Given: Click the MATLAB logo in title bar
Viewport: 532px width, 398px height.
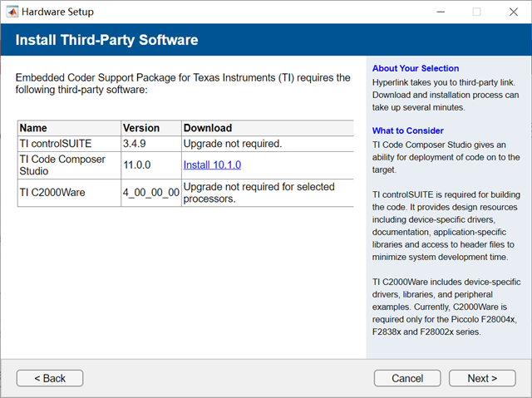Looking at the screenshot, I should [x=12, y=12].
